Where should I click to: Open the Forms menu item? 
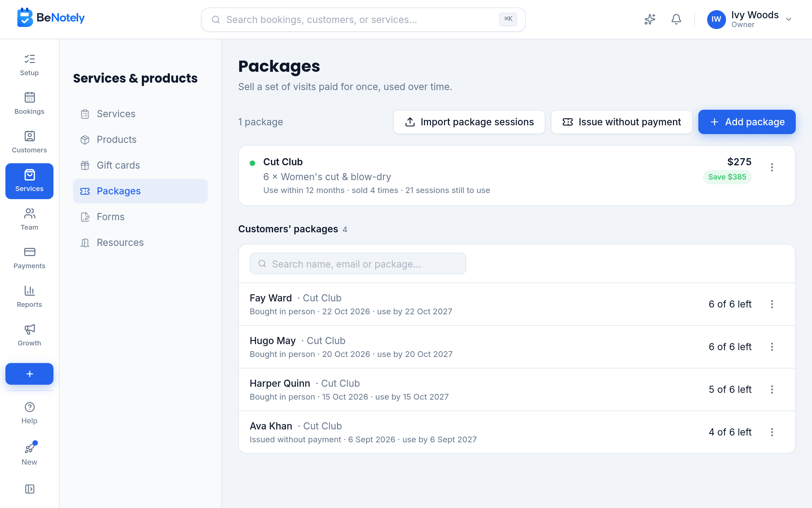coord(140,217)
